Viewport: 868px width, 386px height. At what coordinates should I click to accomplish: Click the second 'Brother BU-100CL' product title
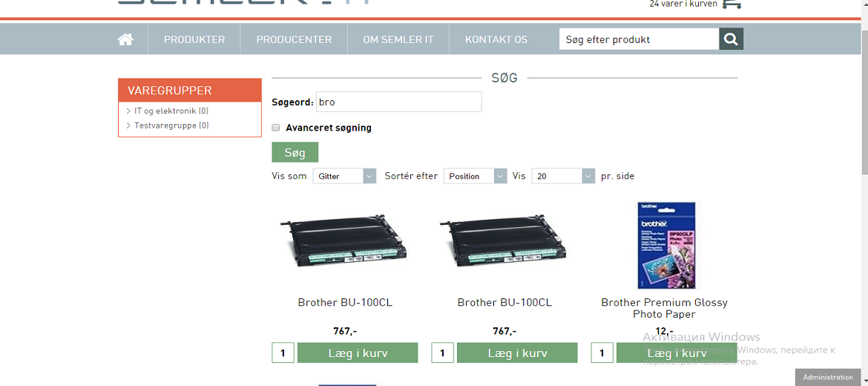point(504,303)
